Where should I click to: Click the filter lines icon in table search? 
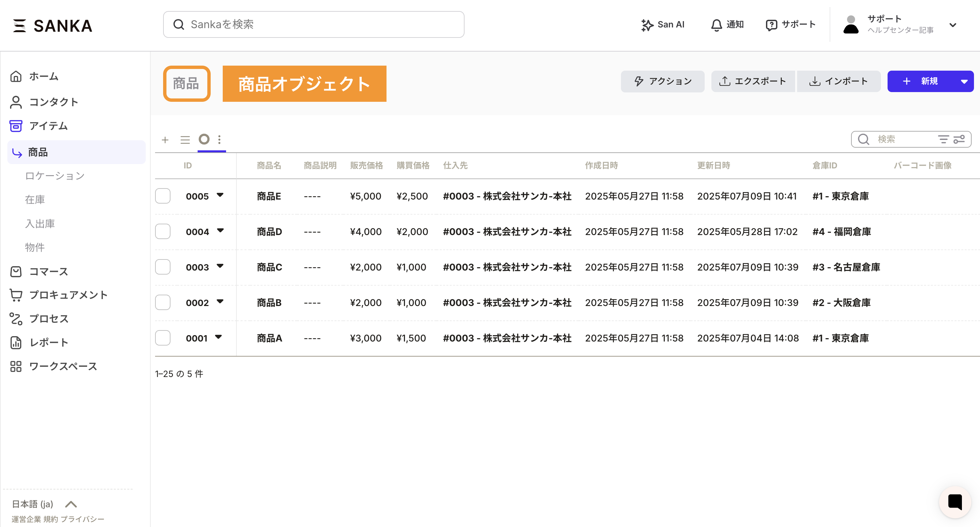coord(943,139)
